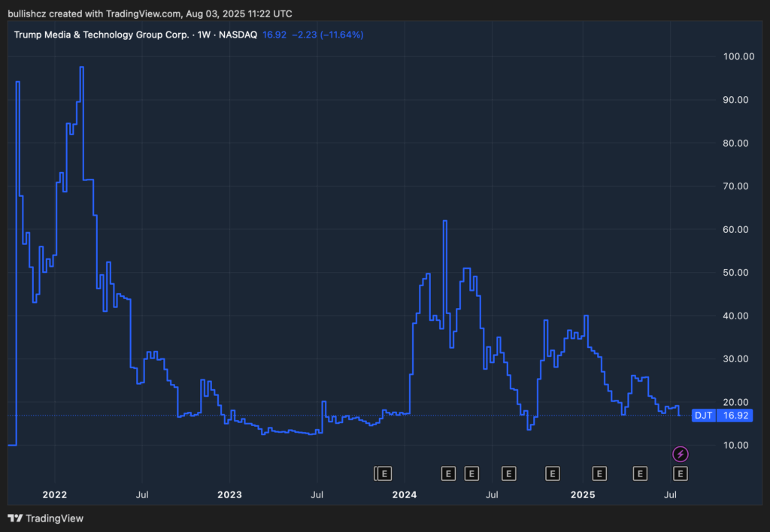Click the 1W interval label in the header
The width and height of the screenshot is (770, 532).
coord(204,35)
